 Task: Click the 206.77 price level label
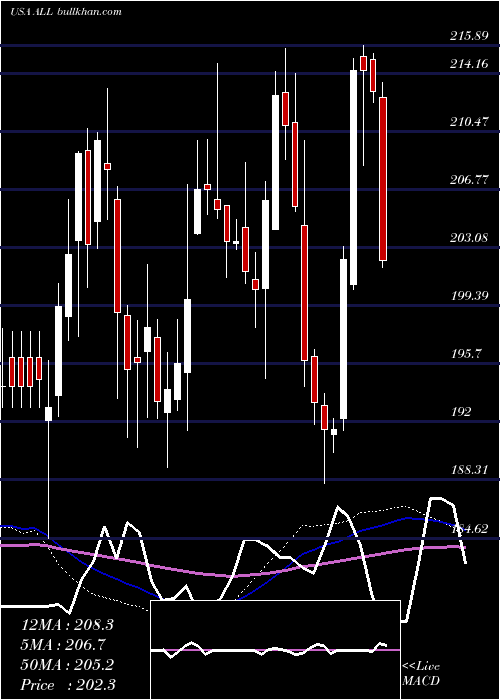click(x=469, y=180)
